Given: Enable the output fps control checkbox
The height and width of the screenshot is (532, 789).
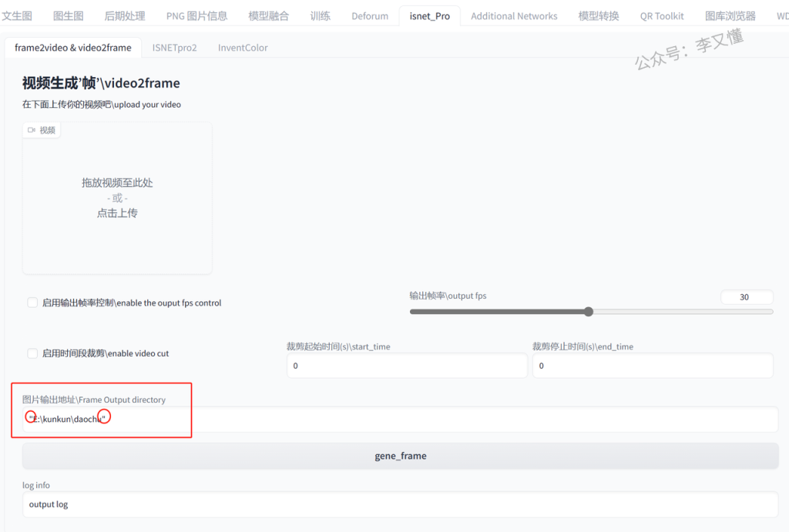Looking at the screenshot, I should click(x=32, y=303).
